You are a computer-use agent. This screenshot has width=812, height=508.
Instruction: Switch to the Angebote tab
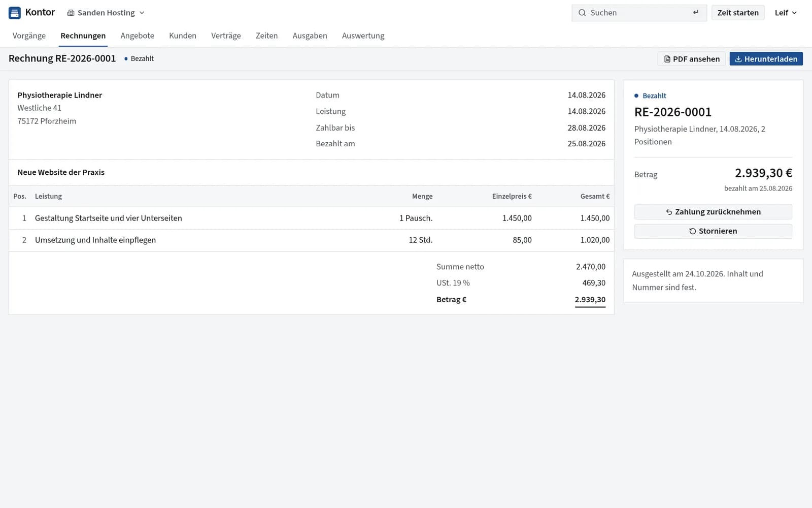137,36
